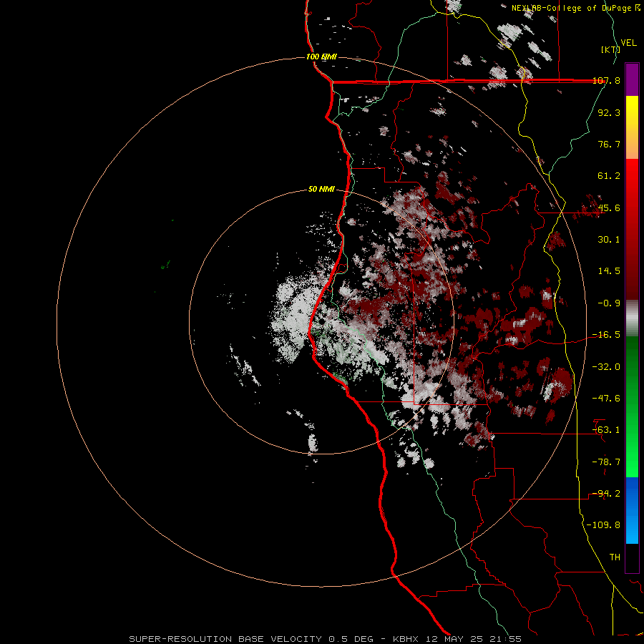
Task: Click the green segment of color bar
Action: [632, 406]
